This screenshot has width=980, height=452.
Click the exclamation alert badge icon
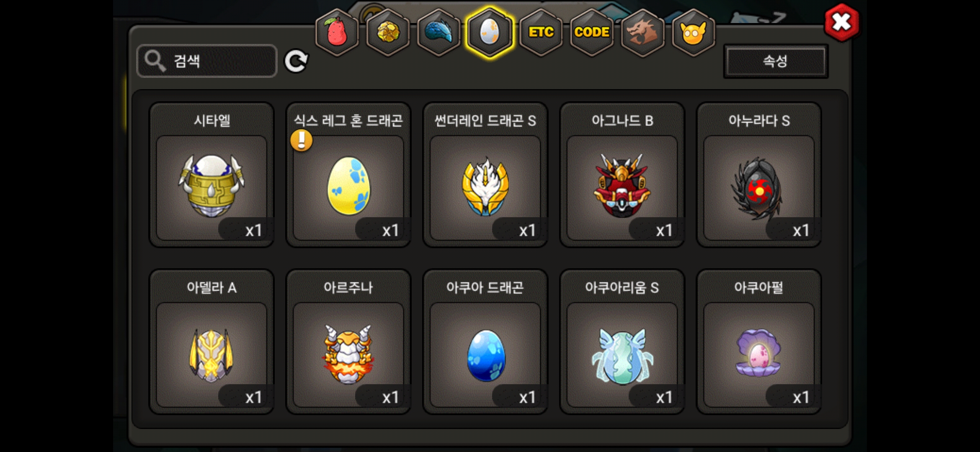coord(302,140)
